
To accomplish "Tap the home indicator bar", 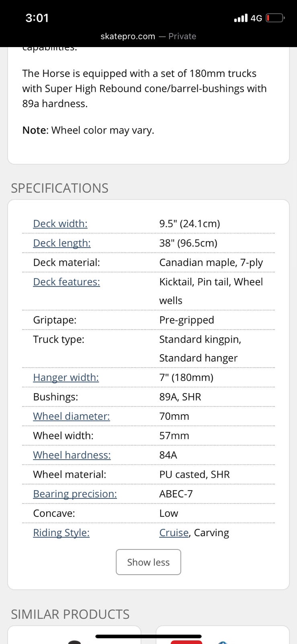I will [148, 636].
